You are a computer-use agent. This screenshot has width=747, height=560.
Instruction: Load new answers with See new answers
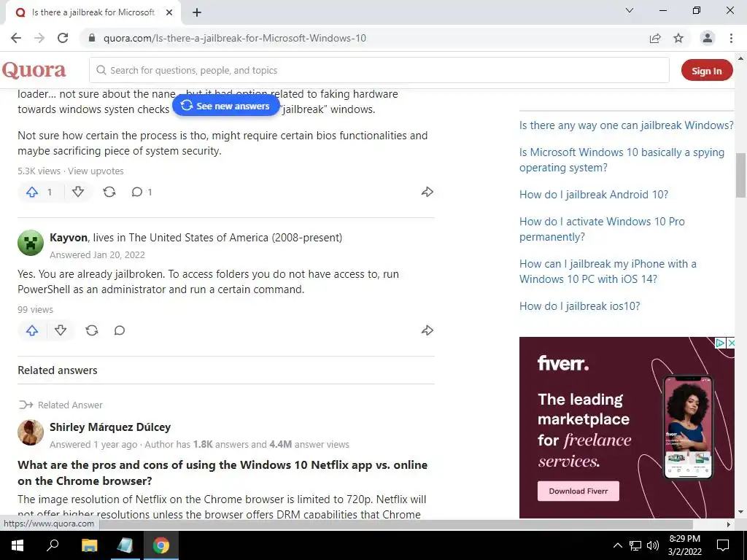click(226, 106)
